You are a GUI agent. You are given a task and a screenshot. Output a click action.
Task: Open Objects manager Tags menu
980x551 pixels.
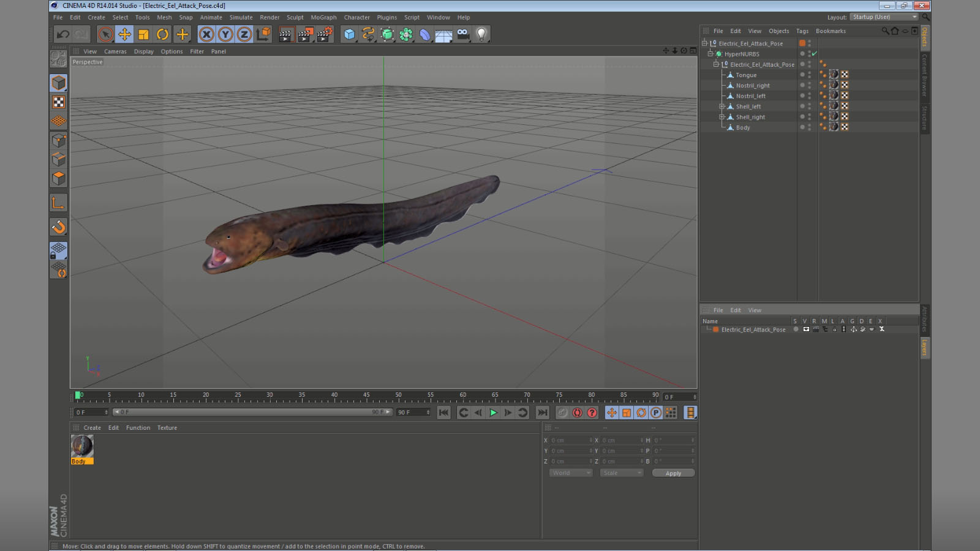coord(802,31)
